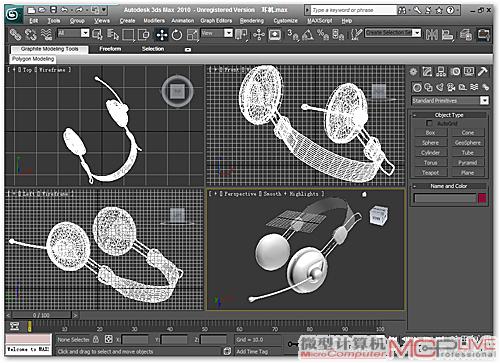Viewport: 500px width, 363px height.
Task: Click the Select and Link tool
Action: pos(15,34)
